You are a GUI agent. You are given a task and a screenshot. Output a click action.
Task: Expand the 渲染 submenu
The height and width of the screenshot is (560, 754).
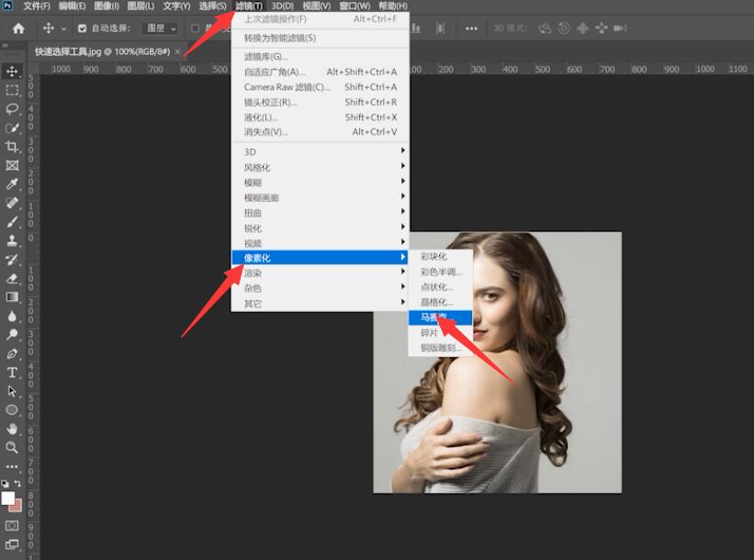[x=320, y=273]
